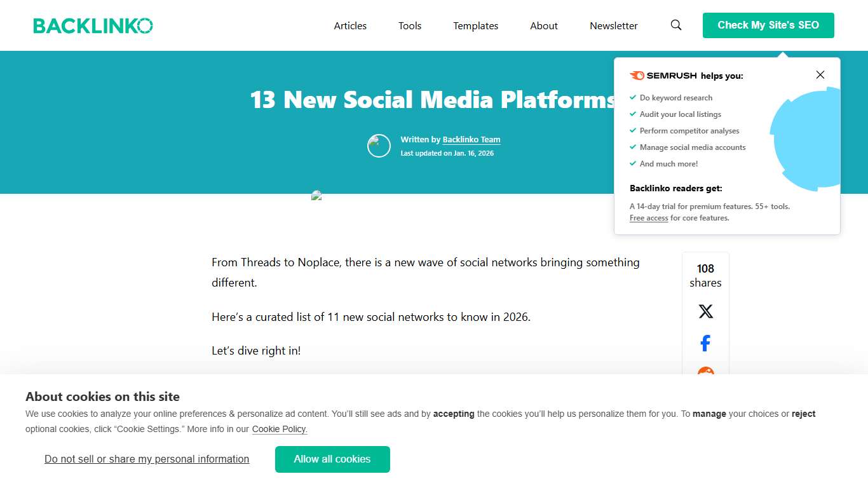Open the Cookie Policy link
Viewport: 868px width, 488px height.
pos(279,429)
